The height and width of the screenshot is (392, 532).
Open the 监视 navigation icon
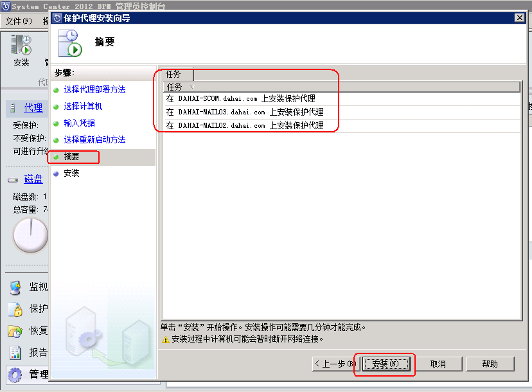tap(15, 287)
